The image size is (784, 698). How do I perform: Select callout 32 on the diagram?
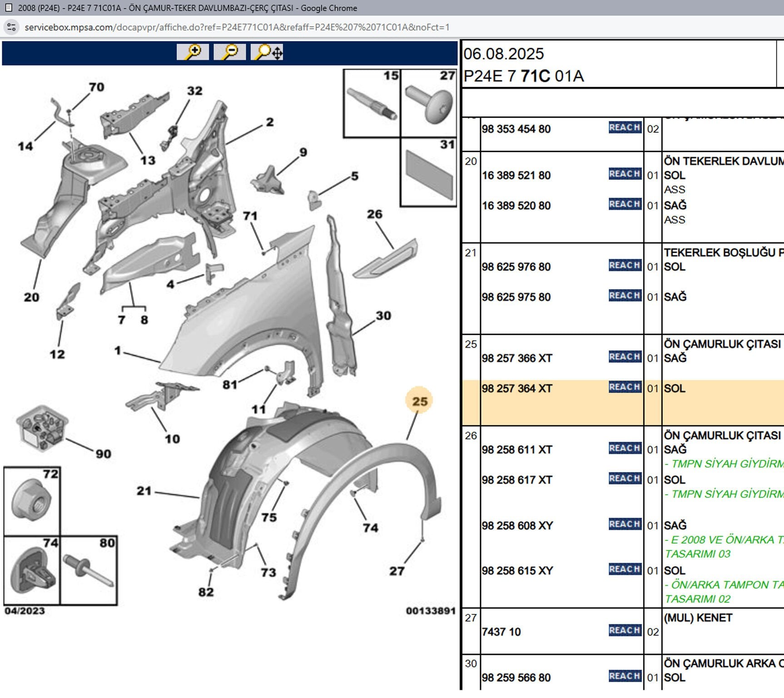pos(195,90)
